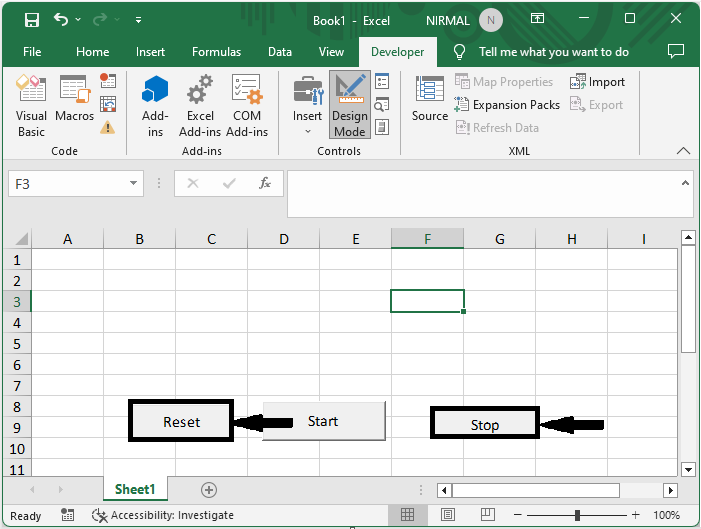Click the Reset button on sheet
The height and width of the screenshot is (529, 701).
182,422
